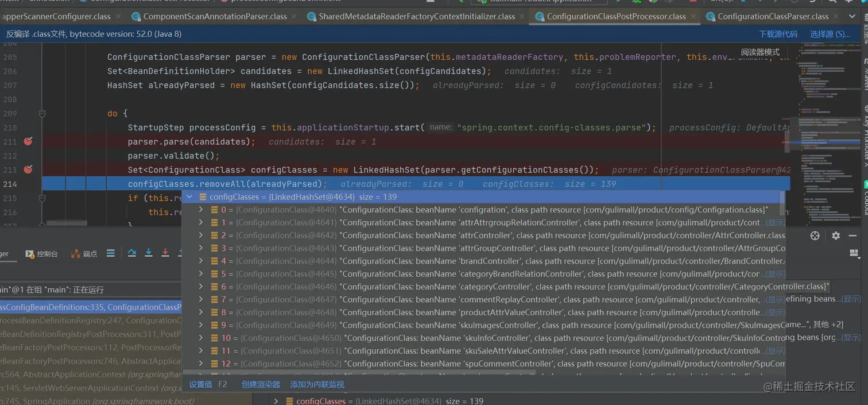Click class file icon on ConfigurationClassParser tab
Viewport: 868px width, 405px height.
(x=711, y=17)
